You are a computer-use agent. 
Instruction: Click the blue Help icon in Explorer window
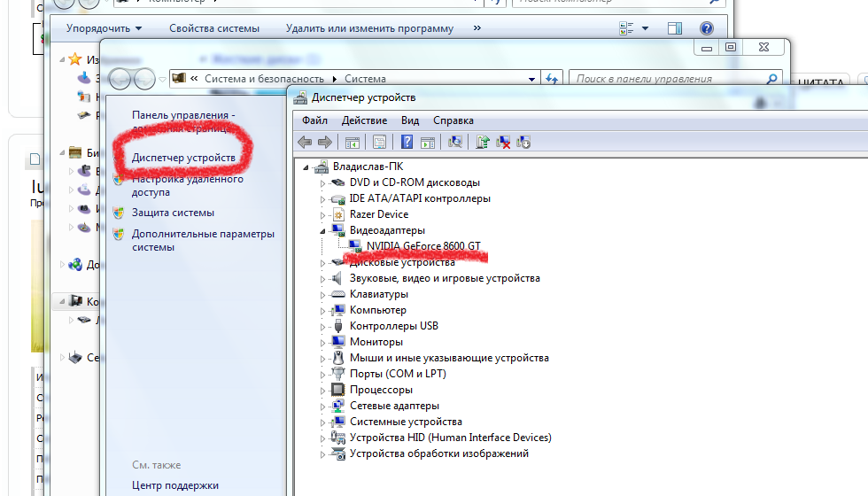point(707,28)
